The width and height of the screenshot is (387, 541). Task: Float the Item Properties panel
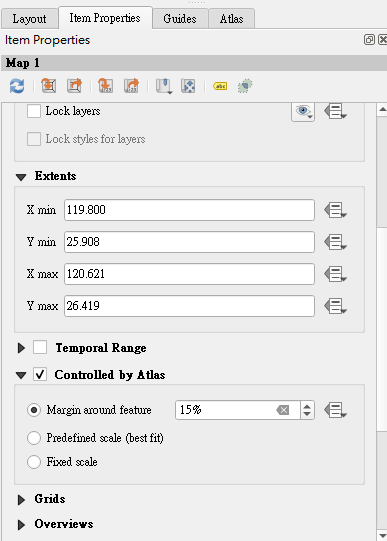click(x=369, y=39)
